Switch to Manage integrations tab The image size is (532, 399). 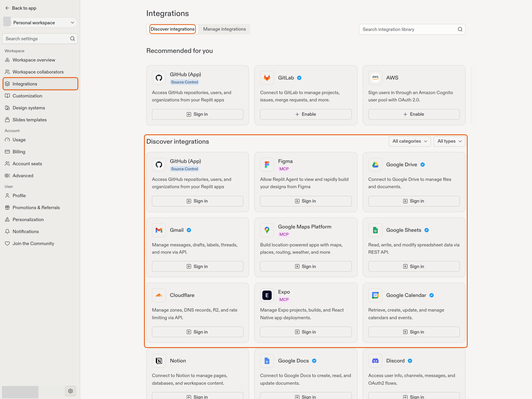[x=224, y=29]
